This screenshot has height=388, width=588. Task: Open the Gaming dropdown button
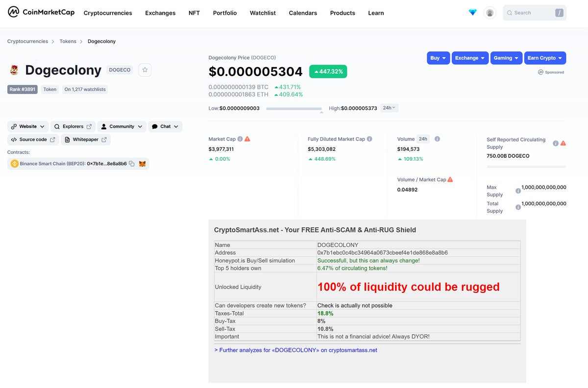pyautogui.click(x=506, y=58)
